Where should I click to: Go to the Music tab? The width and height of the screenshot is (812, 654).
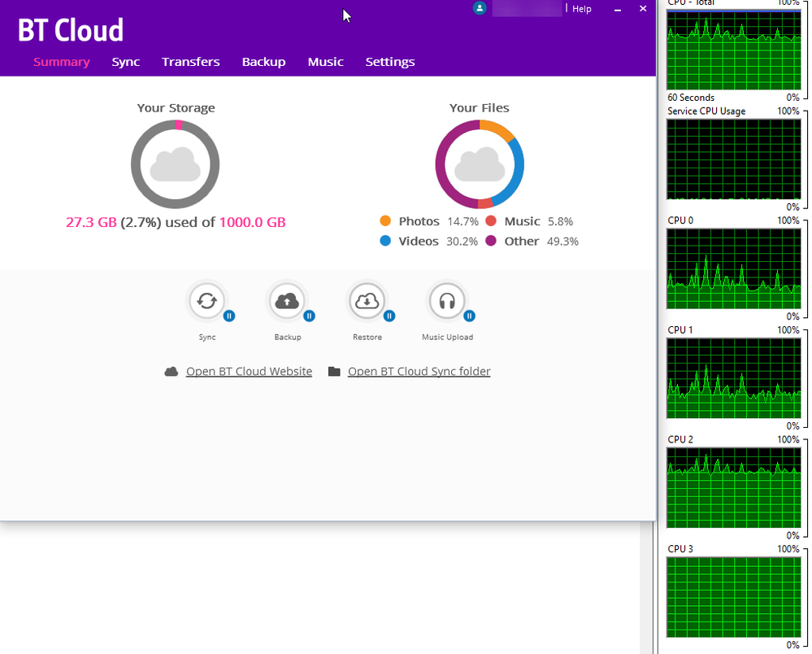click(x=325, y=62)
